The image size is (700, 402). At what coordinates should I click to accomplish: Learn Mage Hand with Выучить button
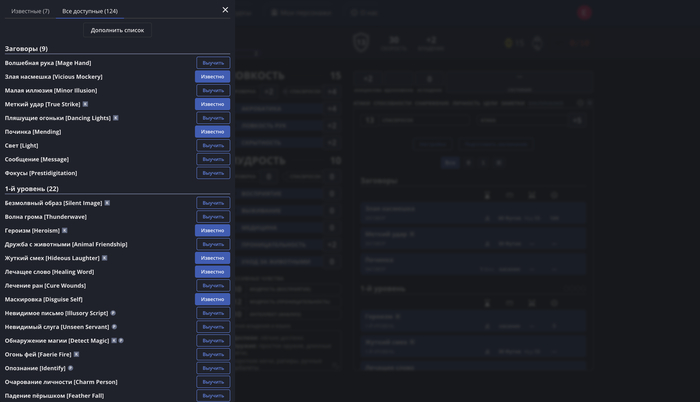pyautogui.click(x=213, y=63)
